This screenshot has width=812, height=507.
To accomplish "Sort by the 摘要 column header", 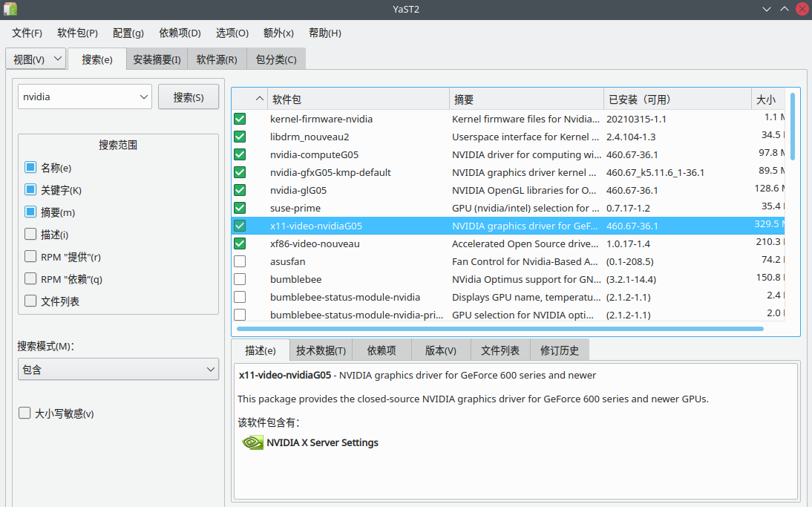I will 527,99.
